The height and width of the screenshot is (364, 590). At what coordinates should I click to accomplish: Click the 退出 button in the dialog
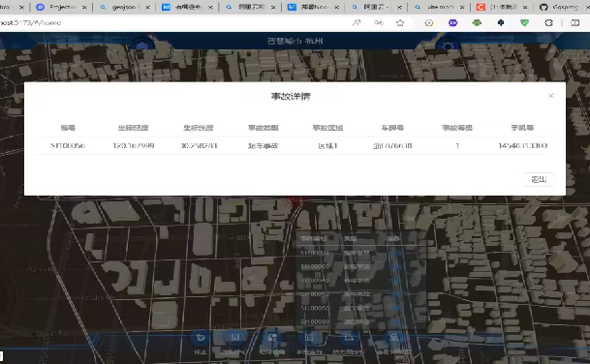539,179
